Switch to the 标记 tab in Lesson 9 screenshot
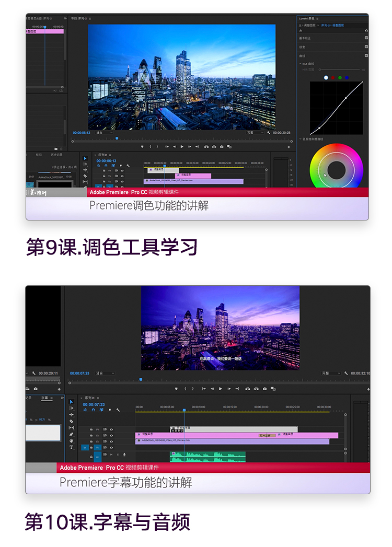 coord(39,155)
